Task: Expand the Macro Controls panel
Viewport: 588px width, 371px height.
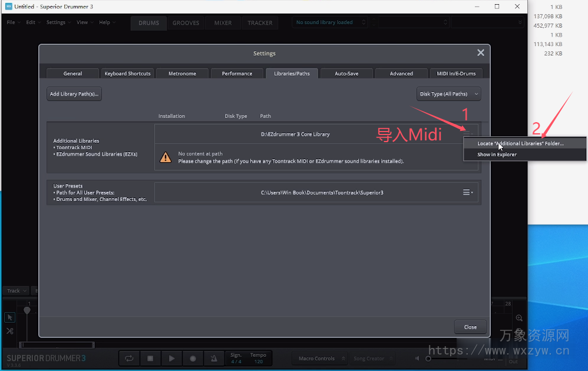Action: [x=321, y=358]
